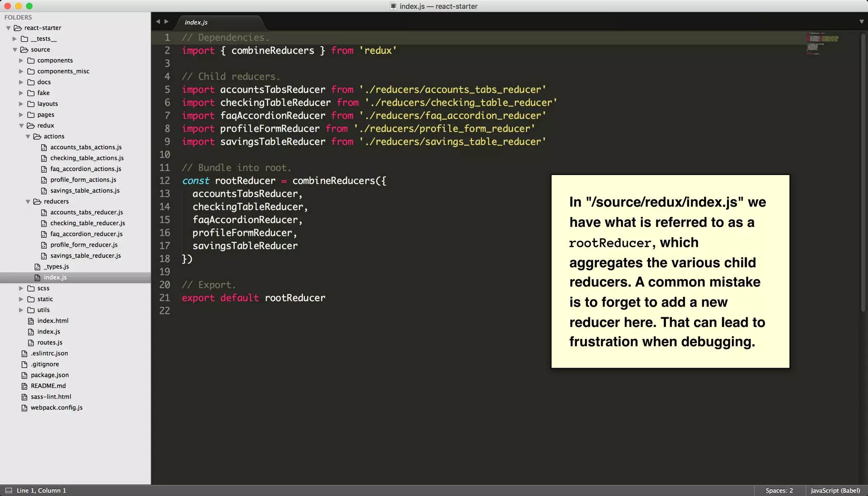The image size is (868, 496).
Task: Collapse the actions folder arrow
Action: coord(28,136)
